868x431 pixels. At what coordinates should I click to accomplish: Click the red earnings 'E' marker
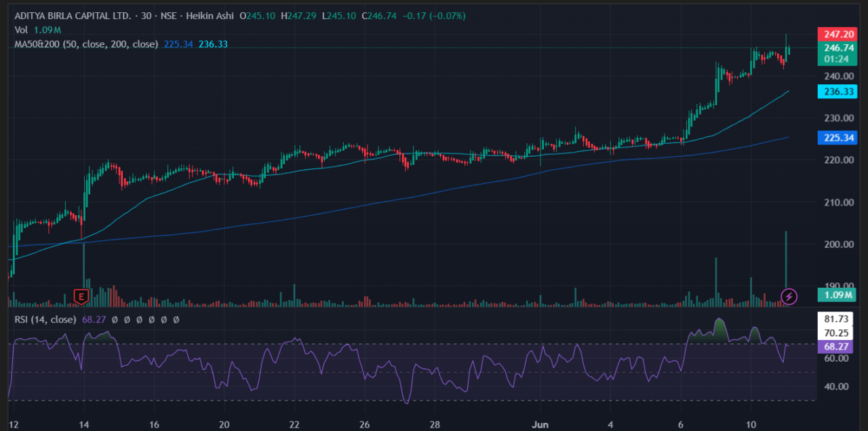(x=81, y=297)
